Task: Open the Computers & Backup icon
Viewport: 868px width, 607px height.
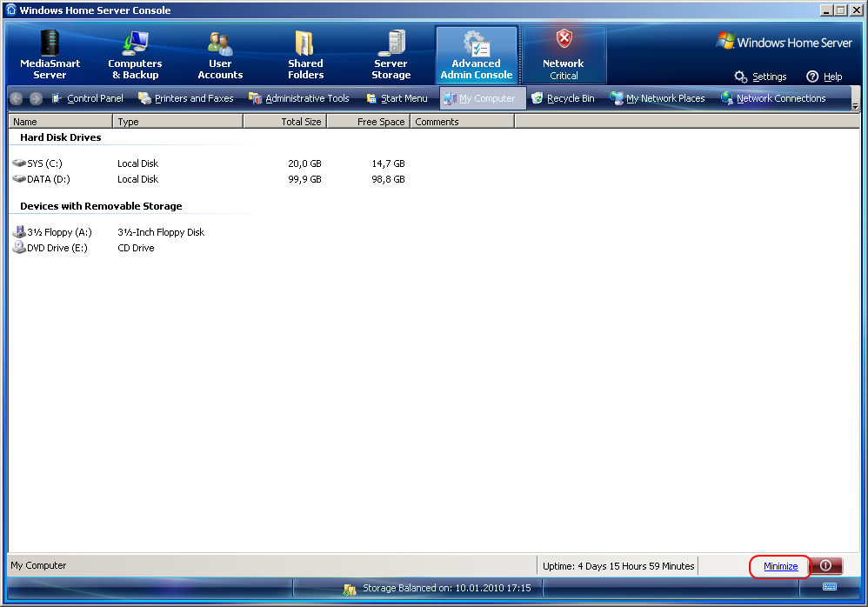Action: click(135, 43)
